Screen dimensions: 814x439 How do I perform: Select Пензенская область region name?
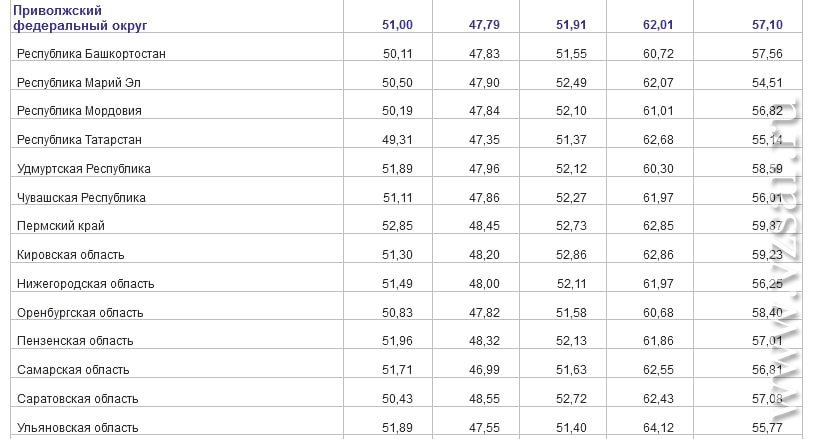(75, 341)
